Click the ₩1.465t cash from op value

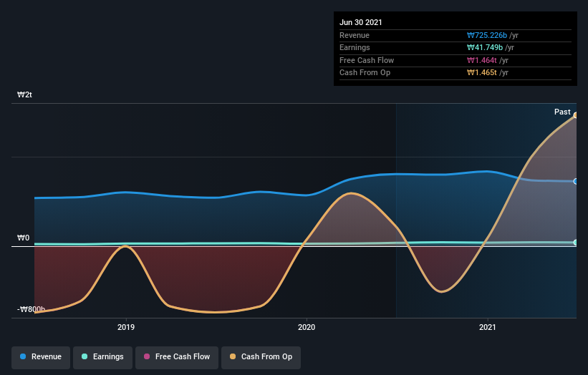[481, 73]
